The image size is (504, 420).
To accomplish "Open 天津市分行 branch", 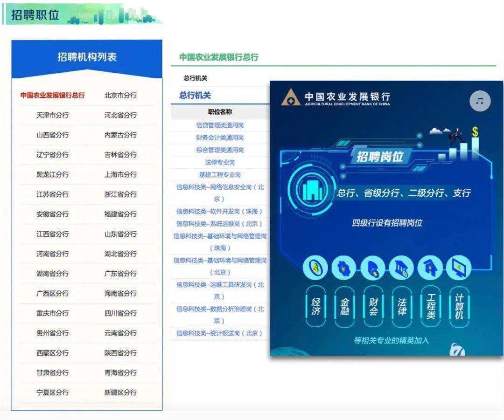I will pyautogui.click(x=52, y=115).
